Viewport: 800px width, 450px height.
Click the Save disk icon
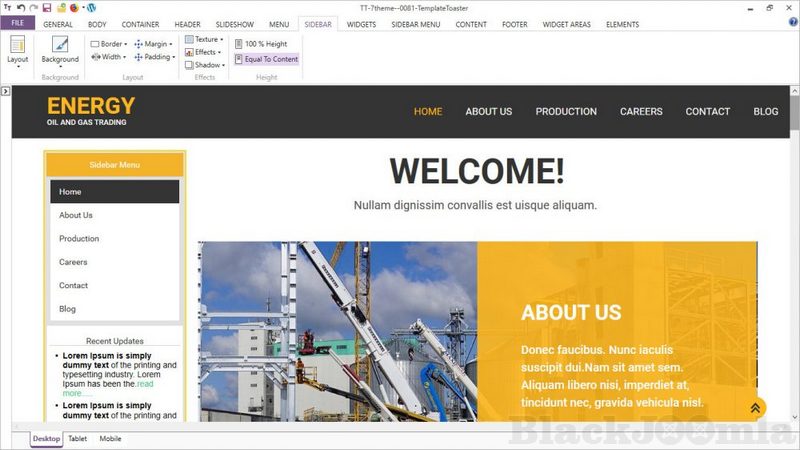47,8
